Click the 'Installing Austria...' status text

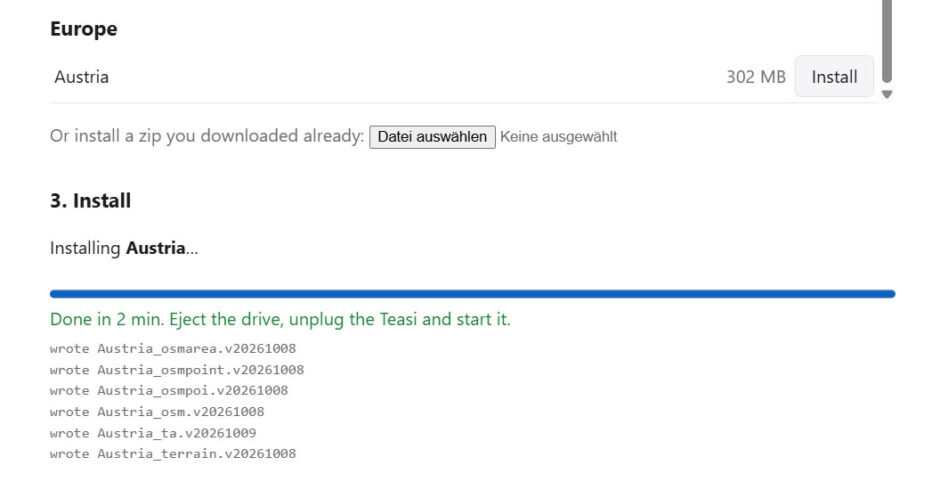124,248
